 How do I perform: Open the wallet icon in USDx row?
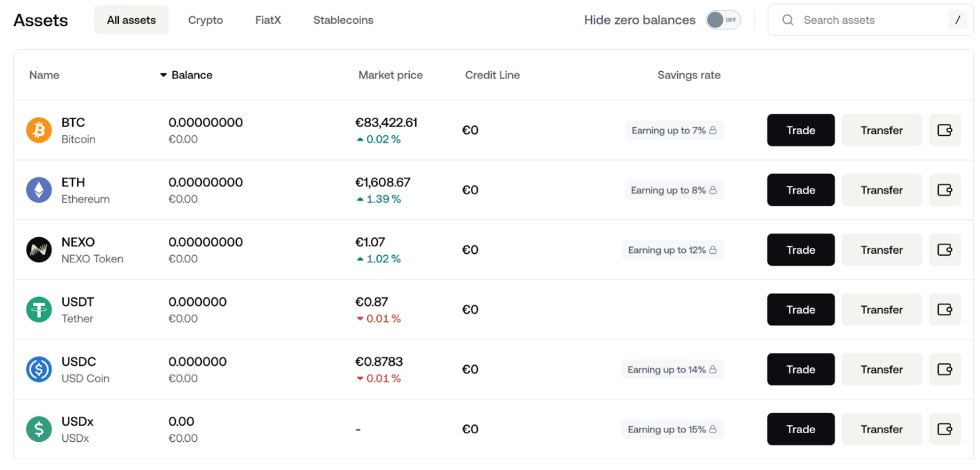coord(944,429)
